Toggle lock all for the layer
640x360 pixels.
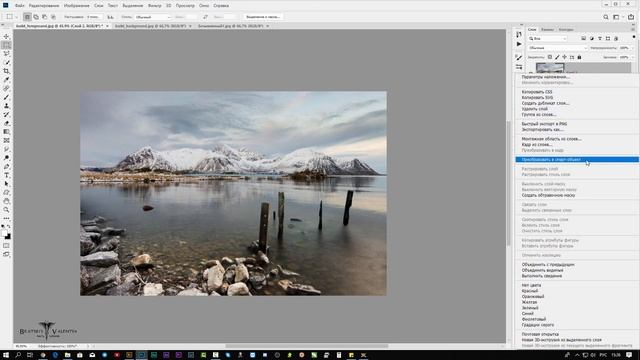tap(579, 57)
